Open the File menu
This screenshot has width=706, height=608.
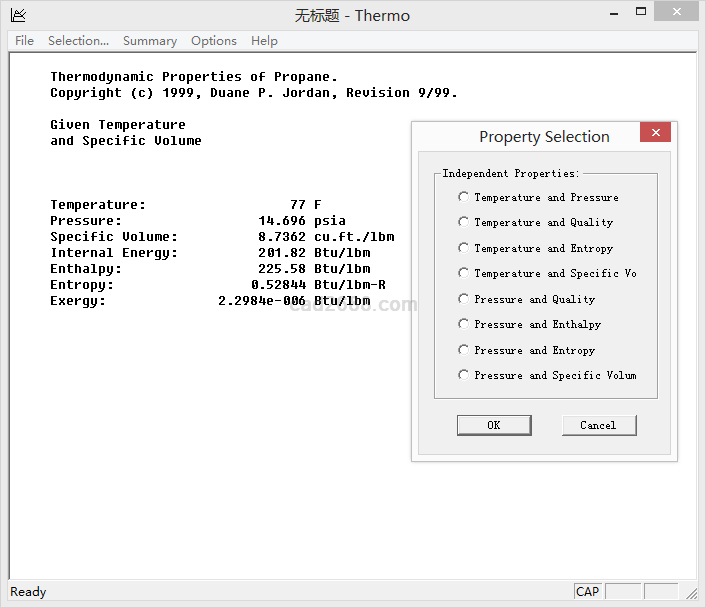click(24, 41)
